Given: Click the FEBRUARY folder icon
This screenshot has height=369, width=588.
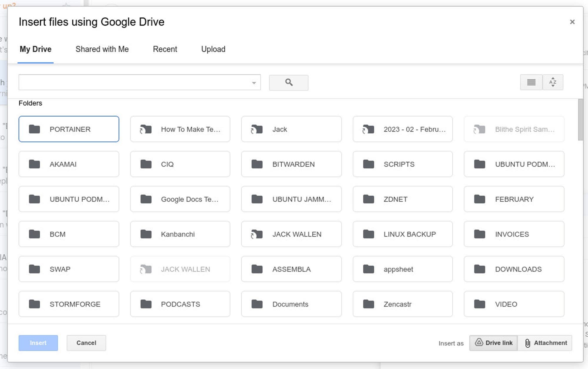Looking at the screenshot, I should 480,199.
